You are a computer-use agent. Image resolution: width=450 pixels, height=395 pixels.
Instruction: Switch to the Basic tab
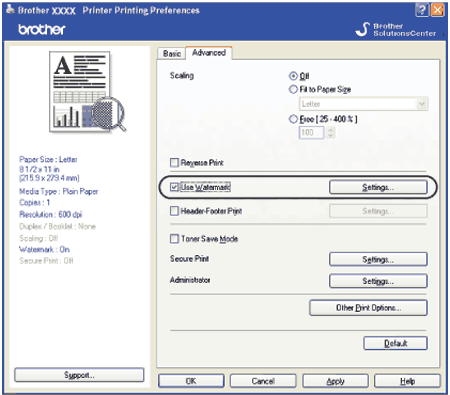172,53
